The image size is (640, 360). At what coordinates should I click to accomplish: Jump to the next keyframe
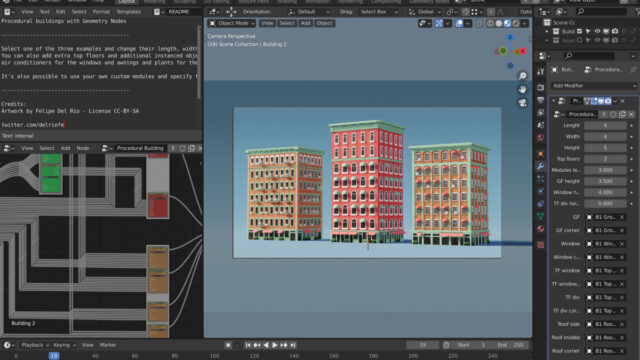tap(284, 345)
